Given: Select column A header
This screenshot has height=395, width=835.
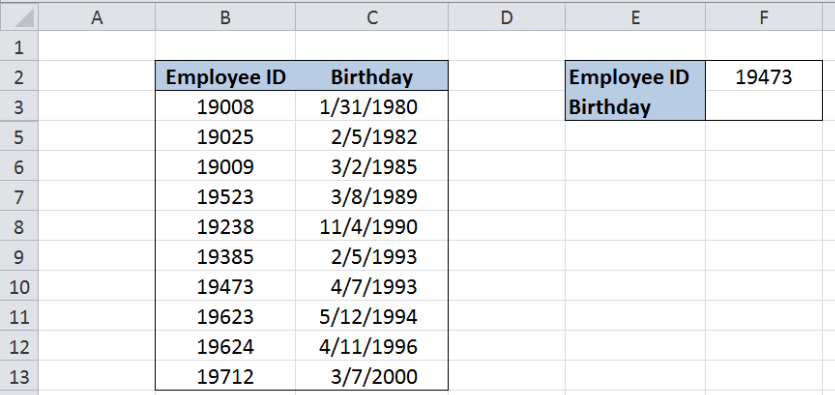Looking at the screenshot, I should [97, 18].
